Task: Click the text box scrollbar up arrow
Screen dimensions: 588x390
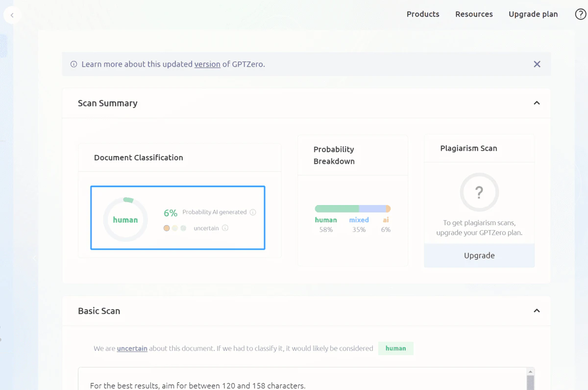Action: coord(530,372)
